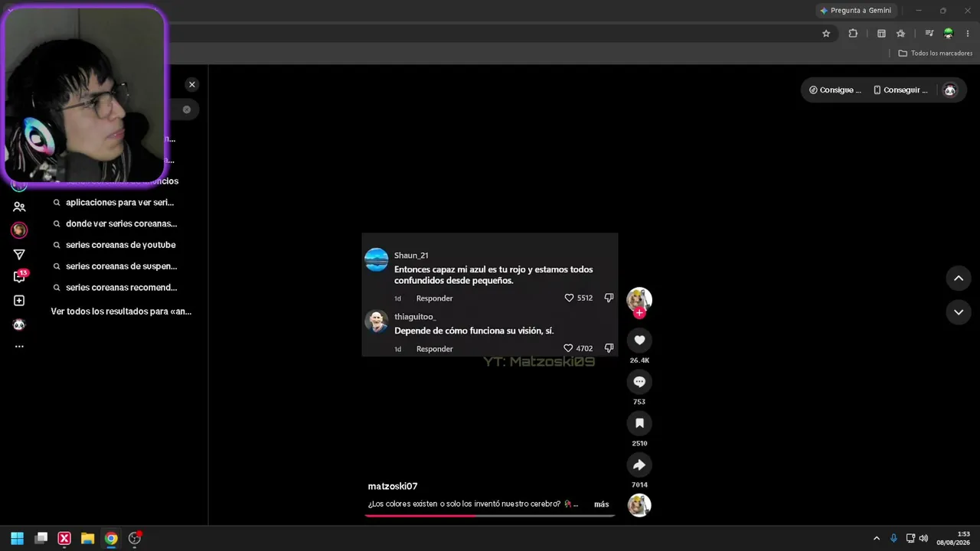Reply to thiaguitoo_'s comment
This screenshot has height=551, width=980.
click(x=434, y=349)
